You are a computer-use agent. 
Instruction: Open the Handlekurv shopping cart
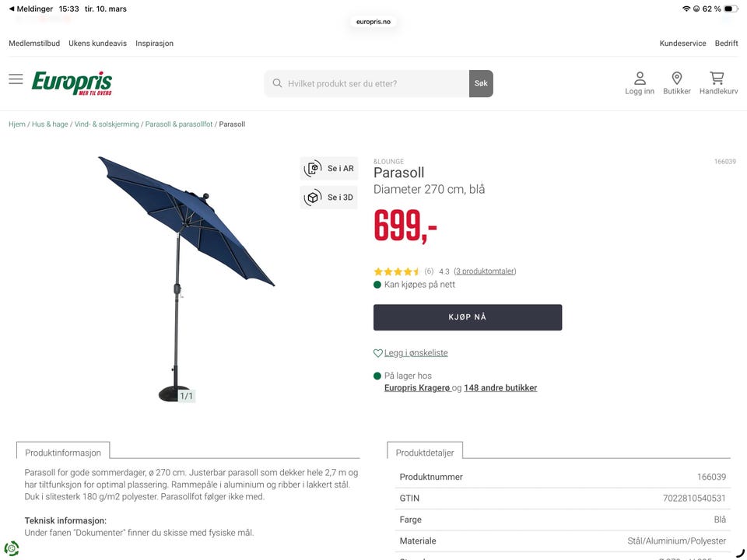pos(717,78)
